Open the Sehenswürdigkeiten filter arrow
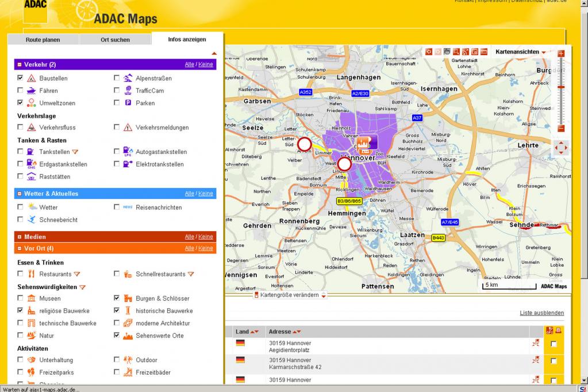Image resolution: width=588 pixels, height=392 pixels. (83, 287)
